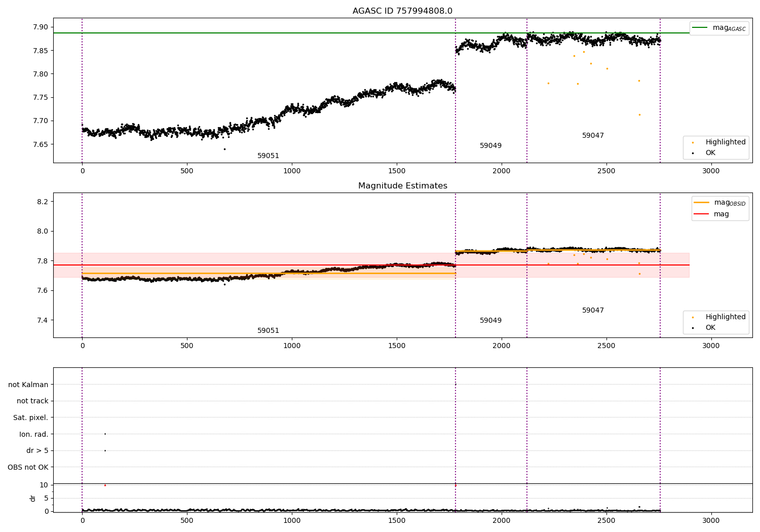Click the 3000 x-axis tick of the top plot

[x=711, y=171]
